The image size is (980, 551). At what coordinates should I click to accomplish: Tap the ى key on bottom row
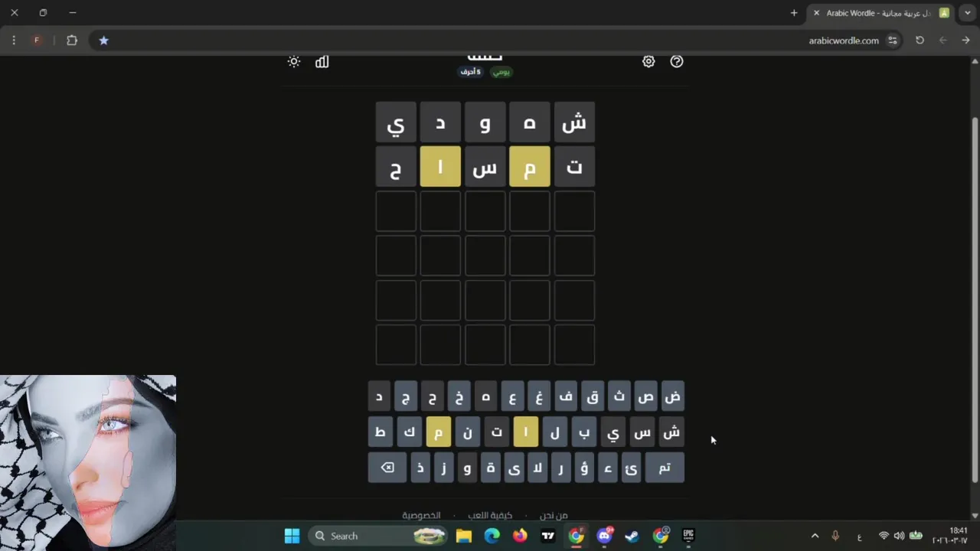tap(514, 468)
